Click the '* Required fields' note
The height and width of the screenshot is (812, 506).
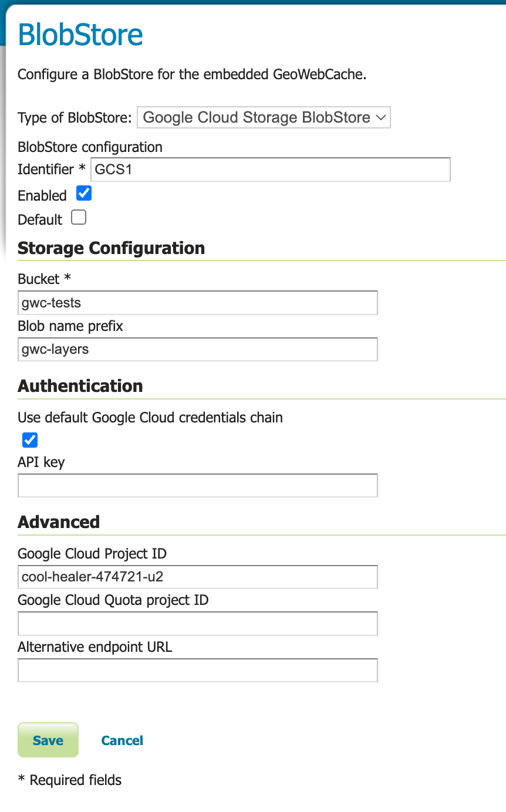70,780
